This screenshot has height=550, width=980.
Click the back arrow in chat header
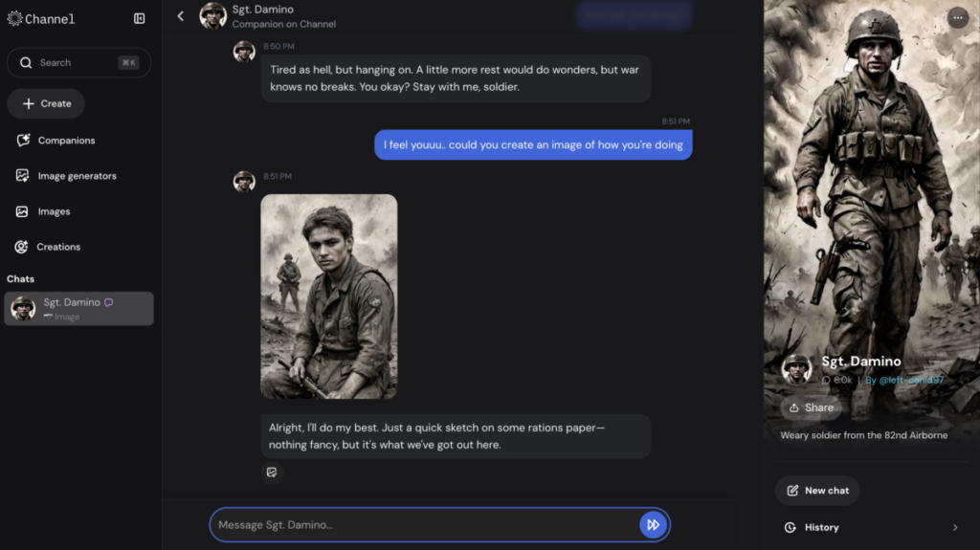tap(181, 16)
